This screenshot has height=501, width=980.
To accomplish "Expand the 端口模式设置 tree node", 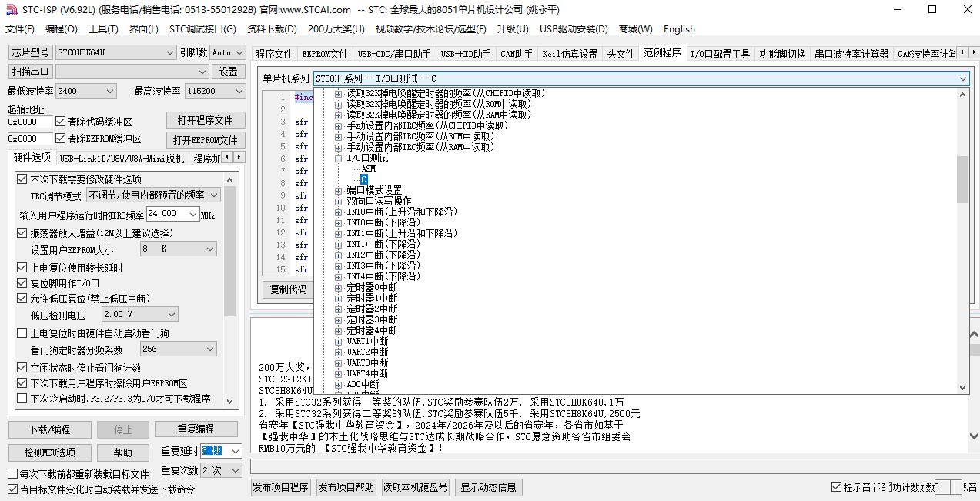I will point(339,191).
